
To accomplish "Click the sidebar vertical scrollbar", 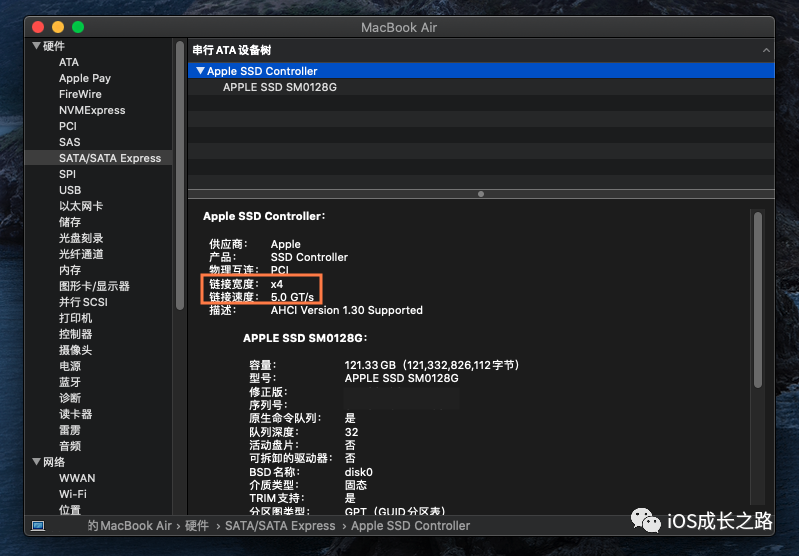I will (x=179, y=176).
